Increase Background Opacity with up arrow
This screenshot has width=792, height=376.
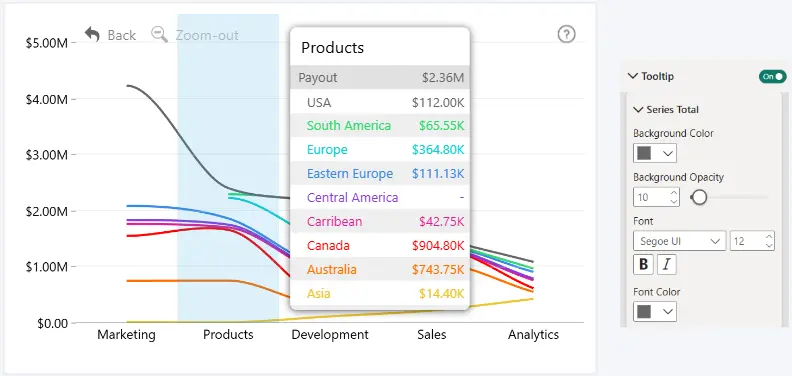(673, 193)
